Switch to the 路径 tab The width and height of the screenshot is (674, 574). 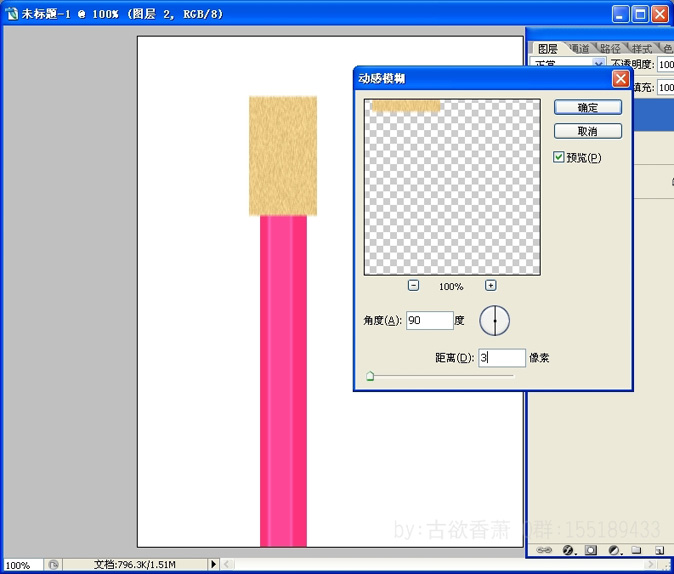click(610, 49)
